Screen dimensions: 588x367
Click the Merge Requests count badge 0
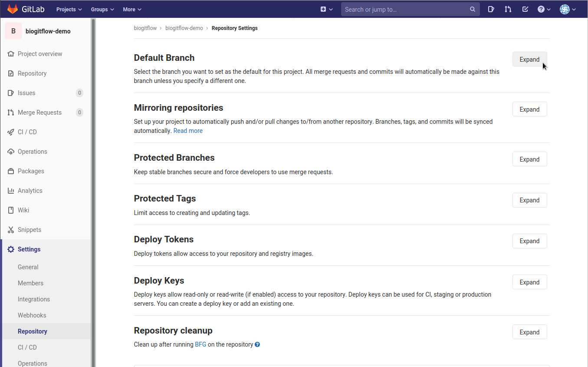[79, 112]
